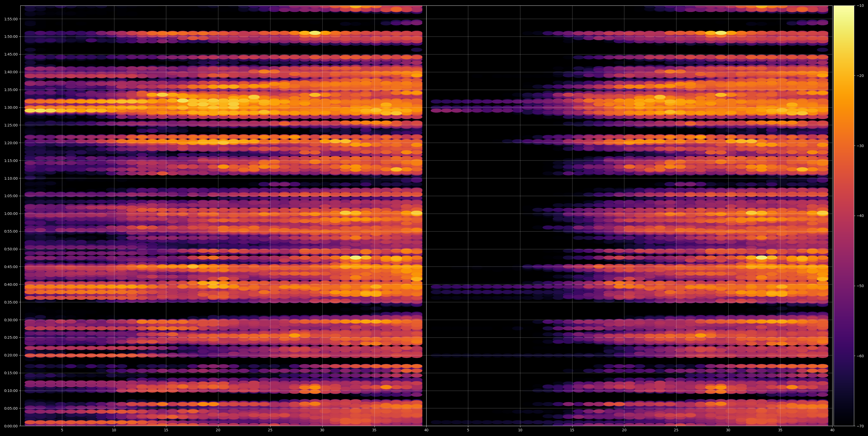Click x-axis label 35 under the left spectrogram

click(x=374, y=430)
